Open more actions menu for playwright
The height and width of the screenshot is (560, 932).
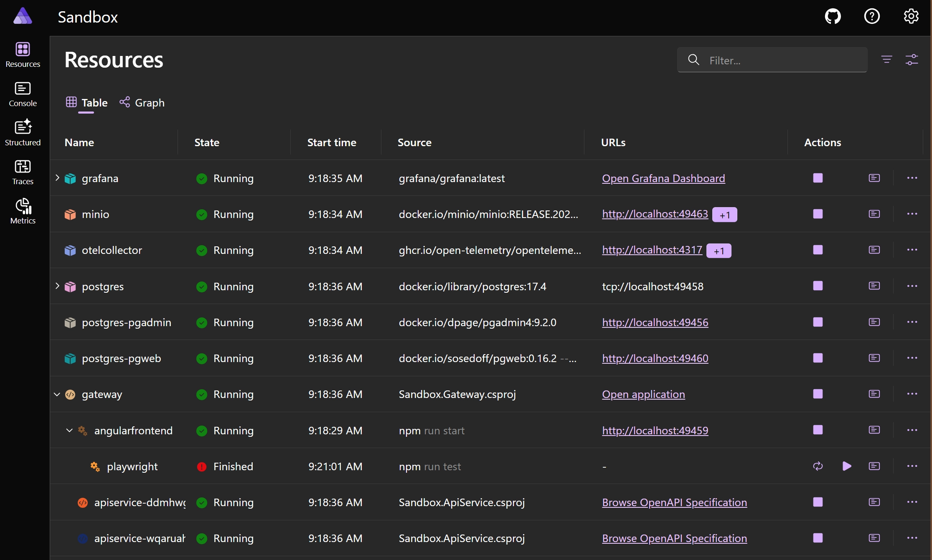[x=912, y=466]
